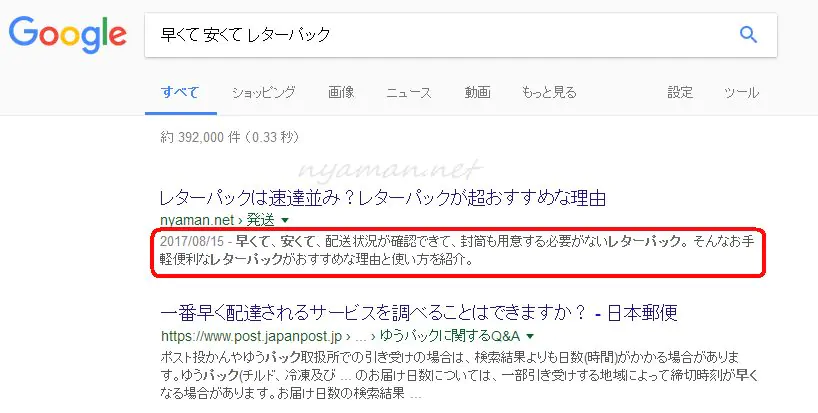Expand dropdown arrow next to nyaman.net › 発送

coord(285,221)
